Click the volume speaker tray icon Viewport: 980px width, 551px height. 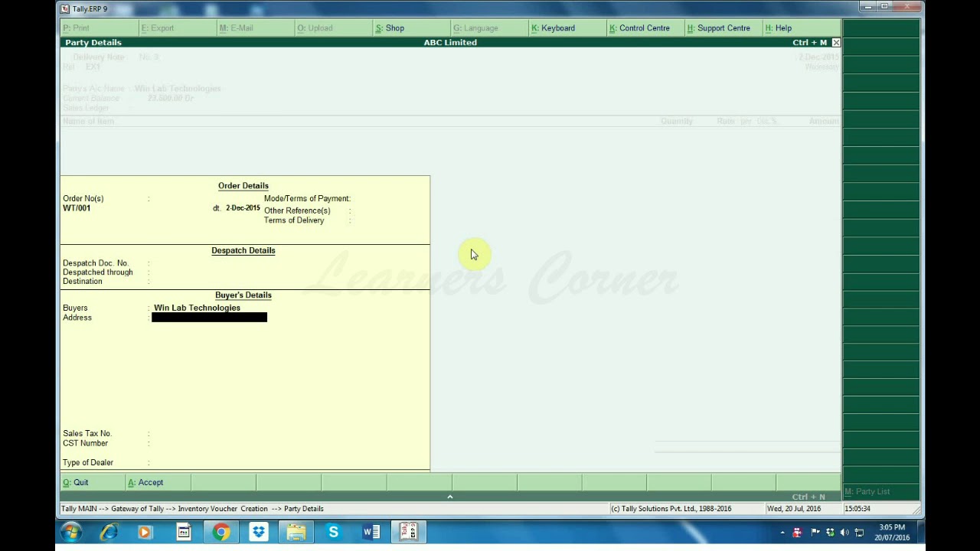click(844, 533)
